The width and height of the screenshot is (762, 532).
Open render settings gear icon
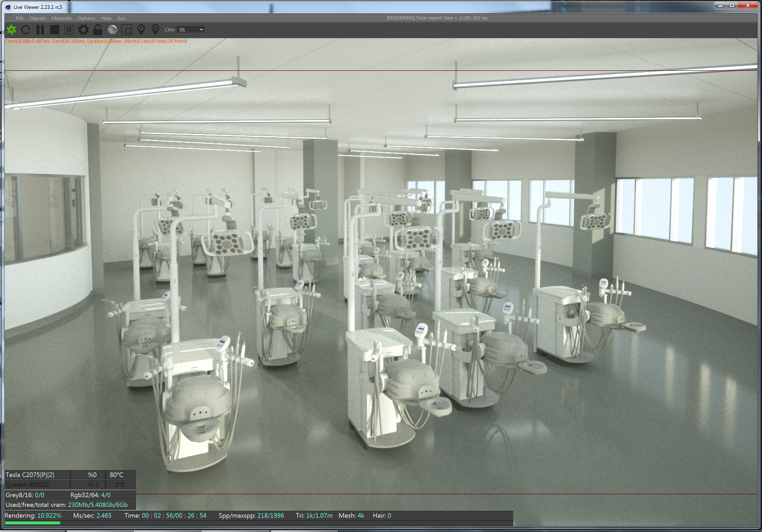[x=83, y=30]
